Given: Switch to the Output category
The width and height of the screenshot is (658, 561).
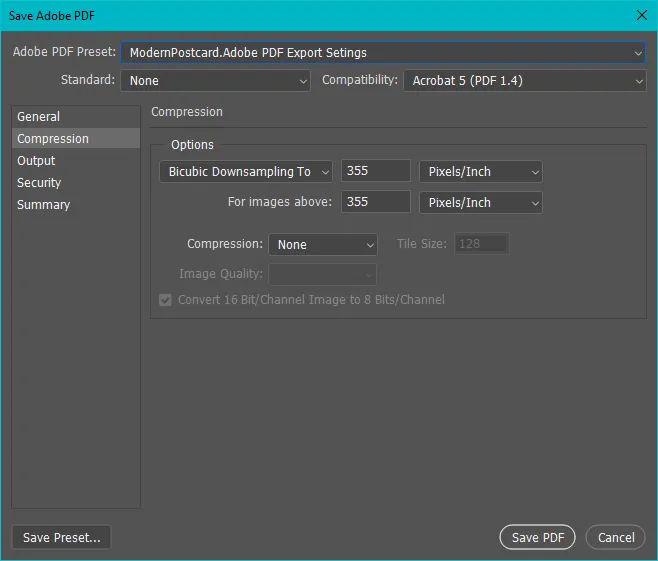Looking at the screenshot, I should (76, 161).
